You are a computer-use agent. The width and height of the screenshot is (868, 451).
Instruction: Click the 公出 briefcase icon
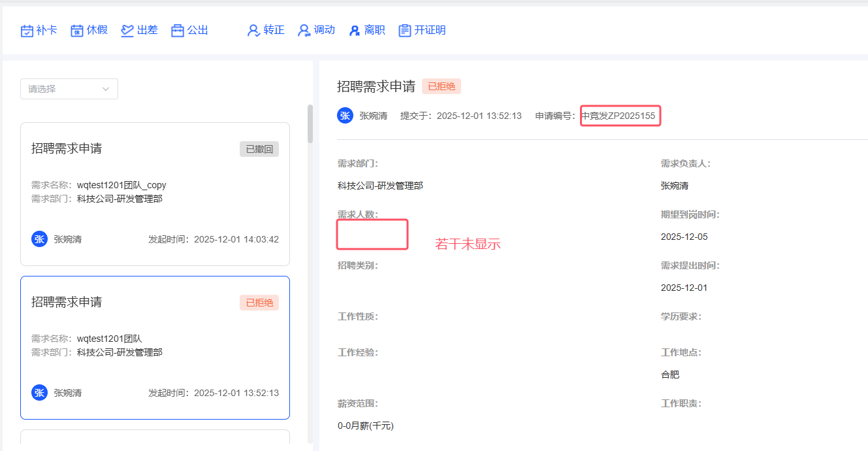tap(178, 31)
